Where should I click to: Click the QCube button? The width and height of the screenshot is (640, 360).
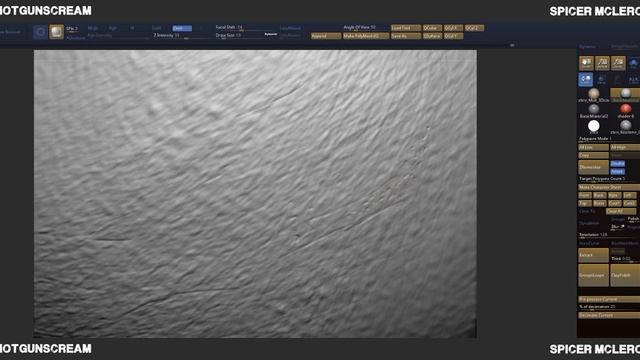click(432, 28)
